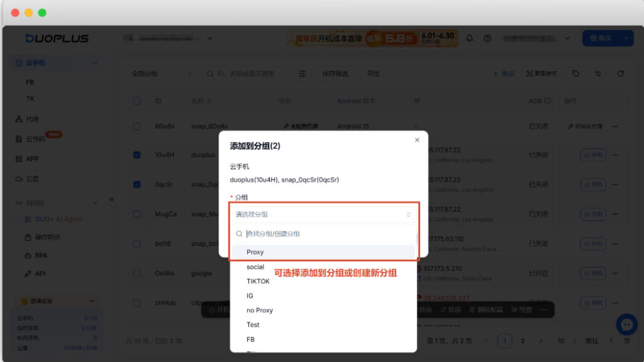The image size is (644, 362).
Task: Refresh the list with the reload icon
Action: point(621,74)
